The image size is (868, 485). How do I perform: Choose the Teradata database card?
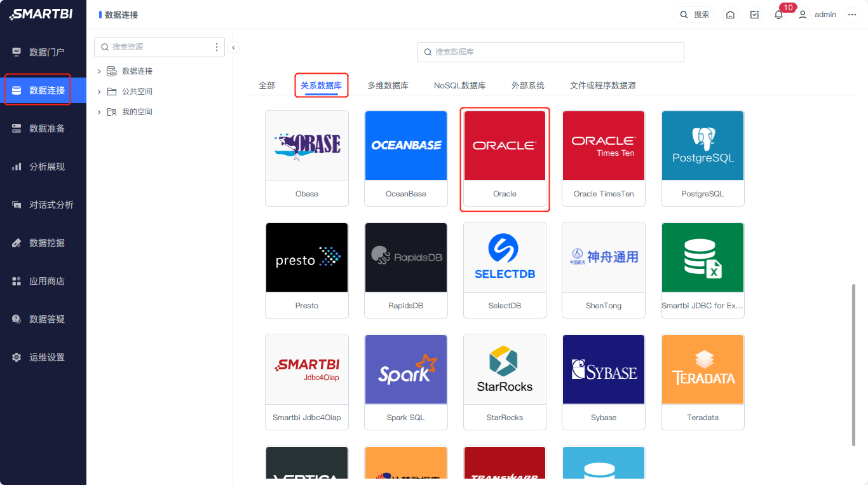703,382
